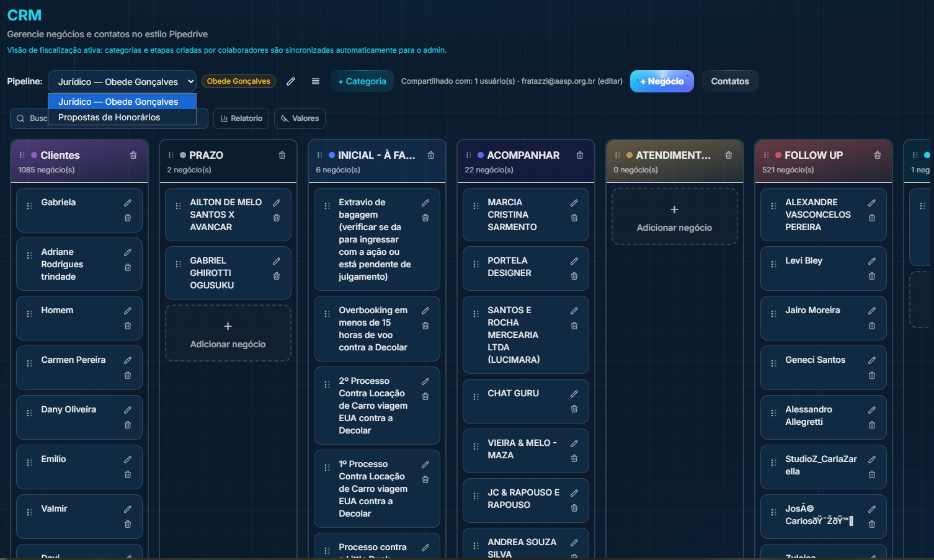The width and height of the screenshot is (934, 560).
Task: Click drag handle on PRAZO column header
Action: tap(171, 155)
